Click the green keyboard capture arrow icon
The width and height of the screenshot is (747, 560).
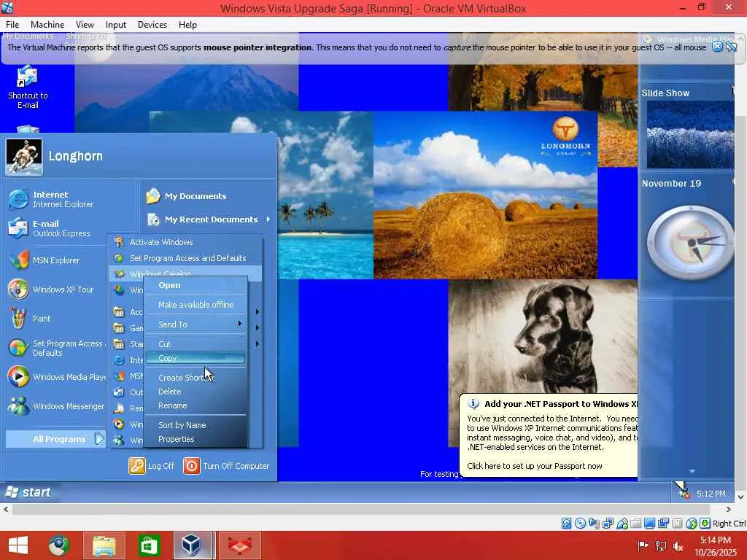[705, 524]
